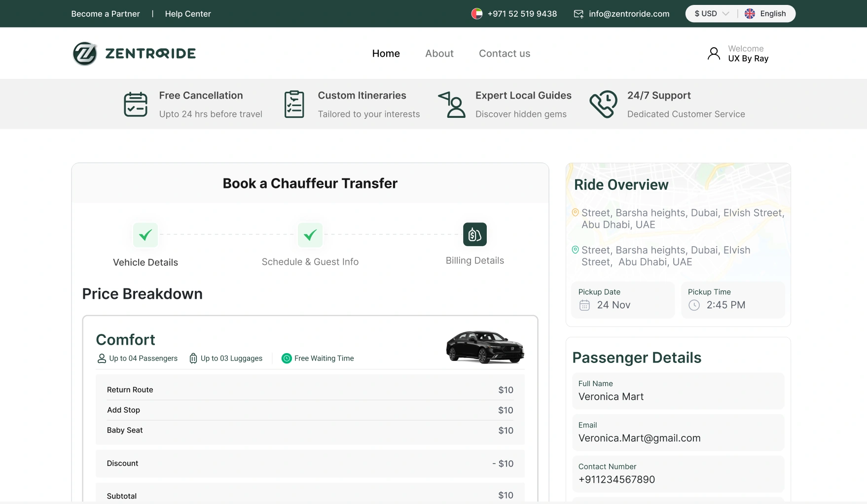The width and height of the screenshot is (867, 504).
Task: Click the Discount row
Action: (x=310, y=463)
